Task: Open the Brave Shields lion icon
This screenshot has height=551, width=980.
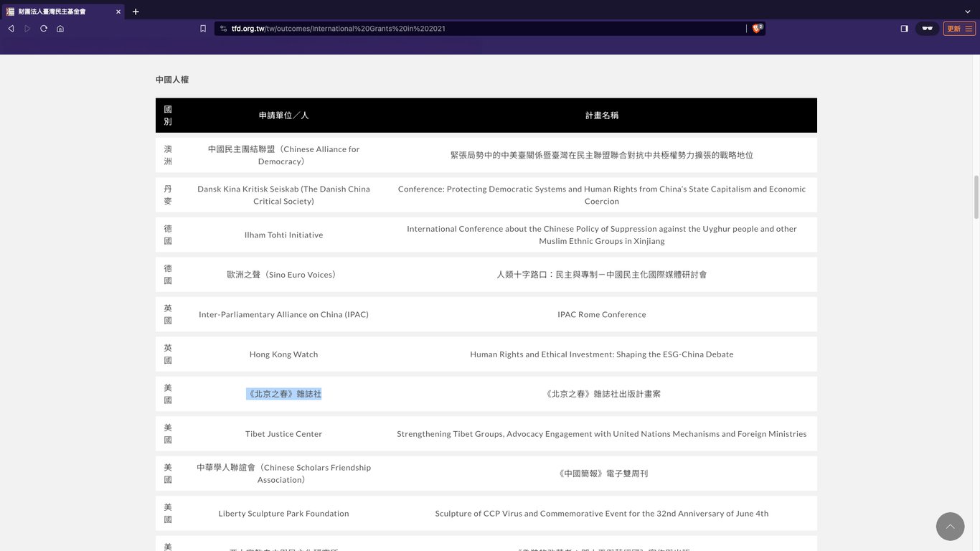Action: (757, 29)
